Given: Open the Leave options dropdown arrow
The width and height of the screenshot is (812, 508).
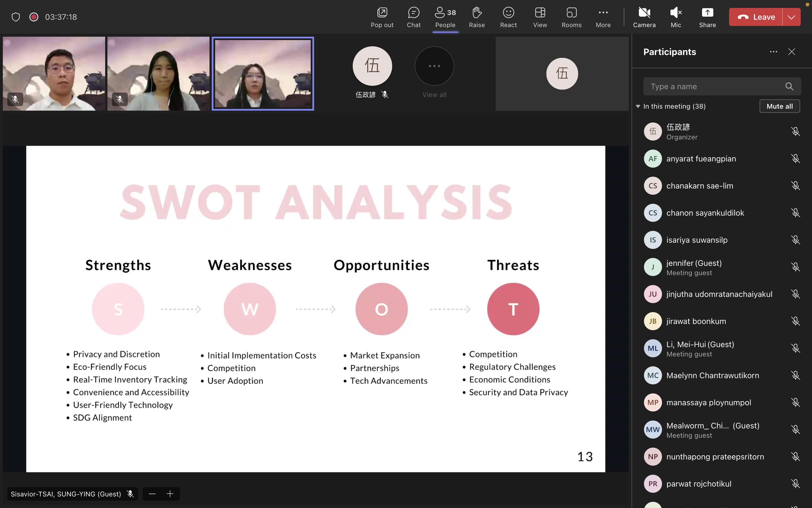Looking at the screenshot, I should tap(791, 17).
